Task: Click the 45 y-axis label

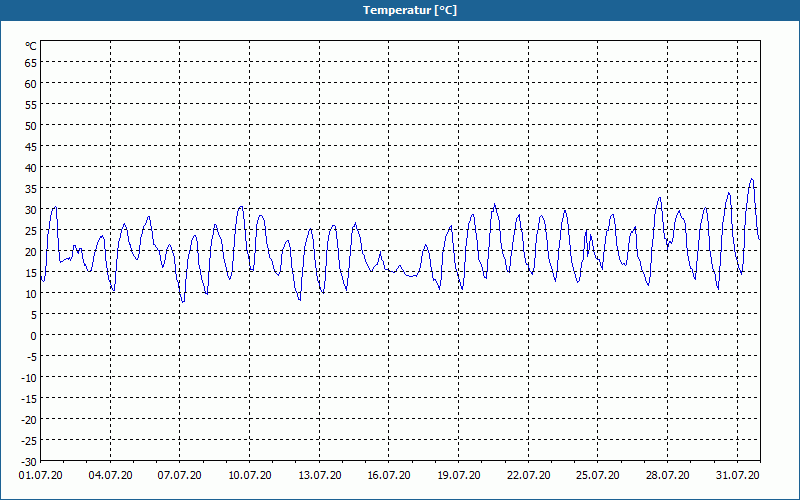Action: pos(31,147)
